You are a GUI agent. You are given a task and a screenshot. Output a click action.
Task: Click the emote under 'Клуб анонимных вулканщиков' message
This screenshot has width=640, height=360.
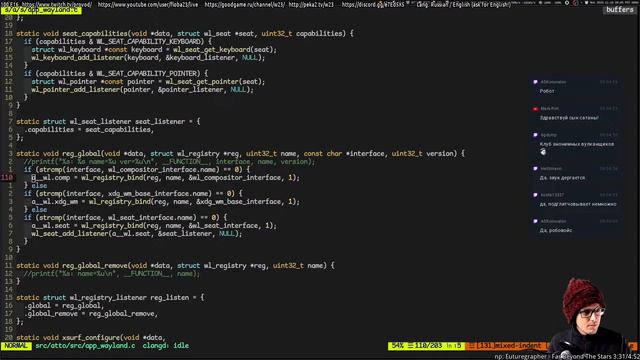[x=543, y=152]
